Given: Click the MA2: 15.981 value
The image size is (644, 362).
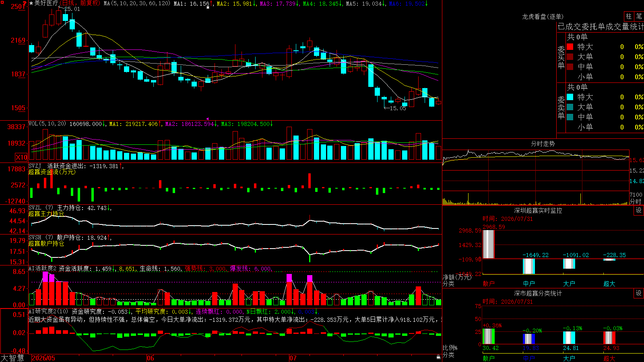Looking at the screenshot, I should pyautogui.click(x=235, y=3).
